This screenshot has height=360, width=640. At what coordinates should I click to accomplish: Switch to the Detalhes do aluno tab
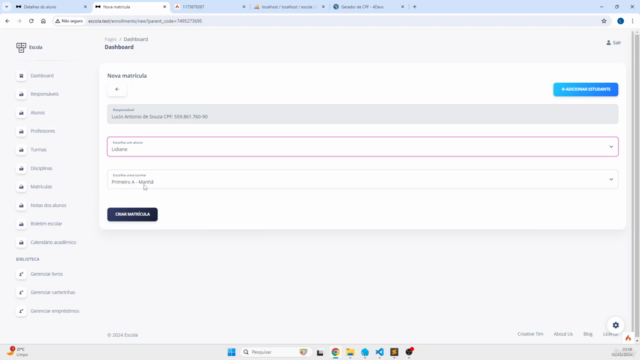(50, 7)
